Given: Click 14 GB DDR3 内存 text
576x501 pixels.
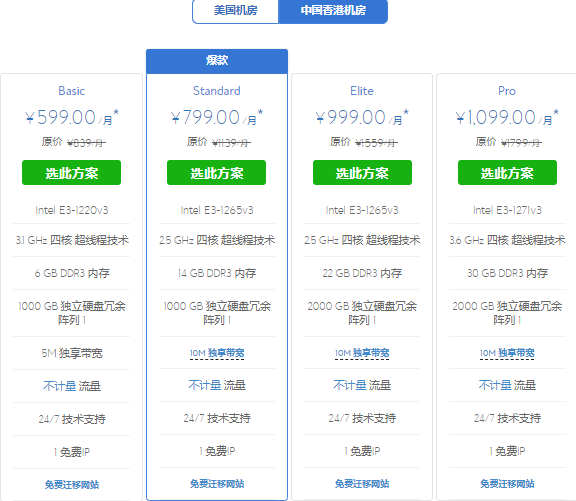Looking at the screenshot, I should (x=217, y=273).
